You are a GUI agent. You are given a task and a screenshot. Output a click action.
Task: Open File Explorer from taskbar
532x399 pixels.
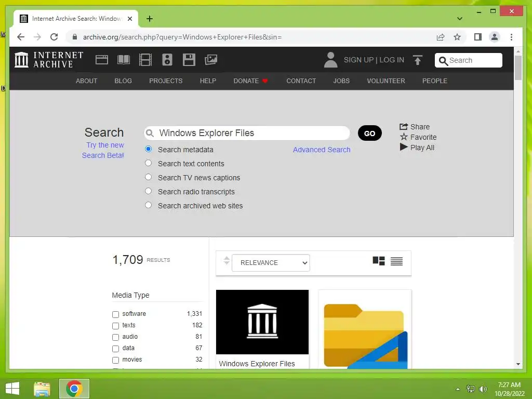tap(42, 389)
